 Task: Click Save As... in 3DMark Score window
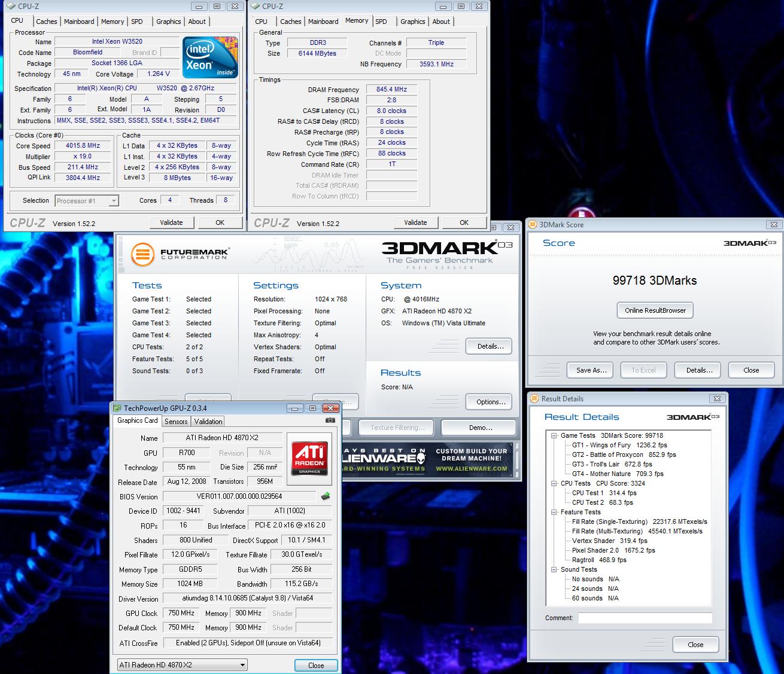[x=591, y=370]
